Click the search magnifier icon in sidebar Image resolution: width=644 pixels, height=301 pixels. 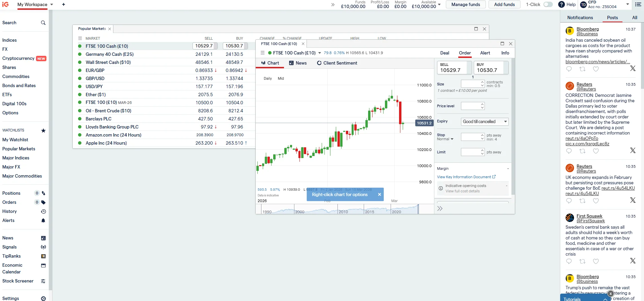43,23
